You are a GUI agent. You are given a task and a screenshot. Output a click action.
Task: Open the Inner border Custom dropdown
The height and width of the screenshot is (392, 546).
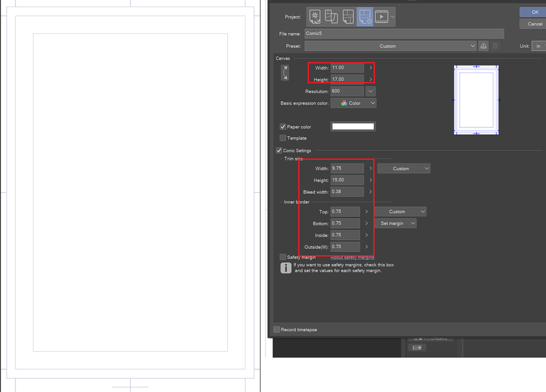point(400,212)
